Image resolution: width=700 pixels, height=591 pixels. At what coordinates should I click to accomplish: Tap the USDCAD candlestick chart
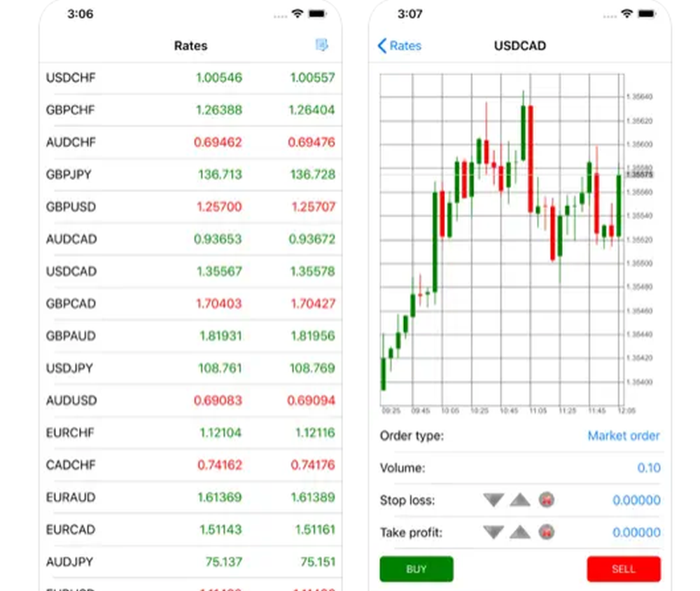click(502, 239)
